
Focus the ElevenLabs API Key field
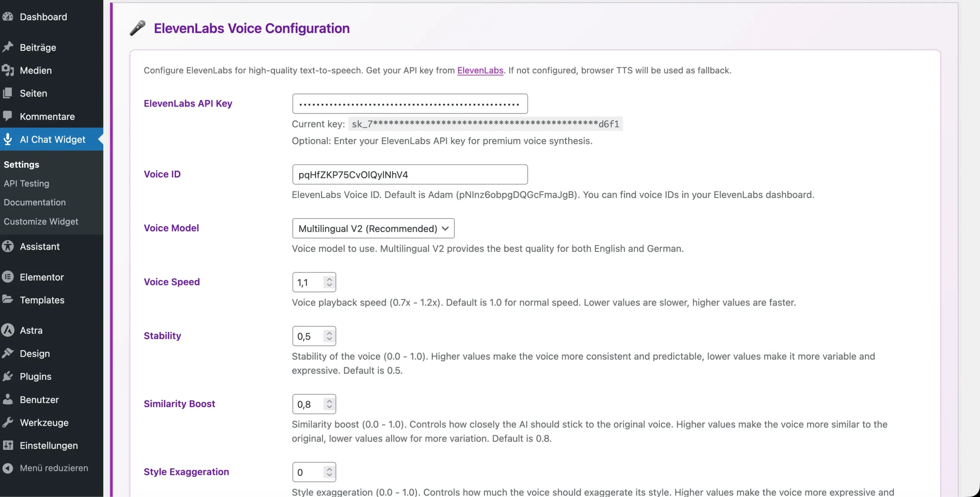[410, 104]
